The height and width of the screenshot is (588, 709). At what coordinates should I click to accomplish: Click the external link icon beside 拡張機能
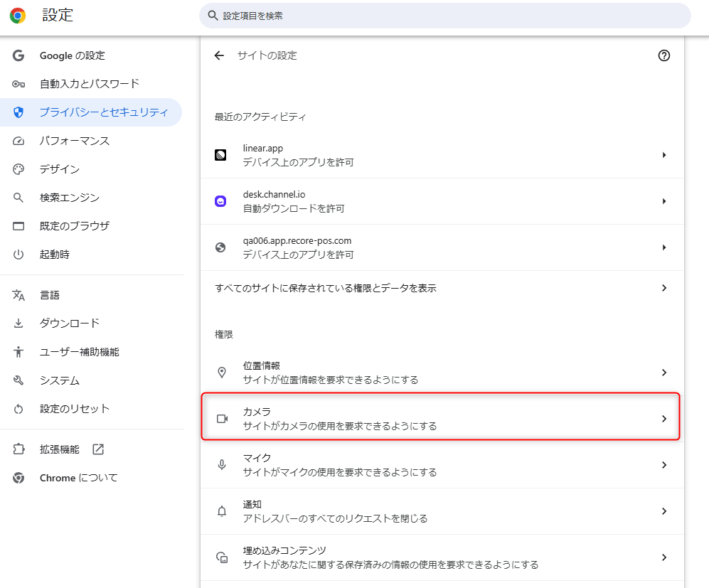click(x=98, y=449)
